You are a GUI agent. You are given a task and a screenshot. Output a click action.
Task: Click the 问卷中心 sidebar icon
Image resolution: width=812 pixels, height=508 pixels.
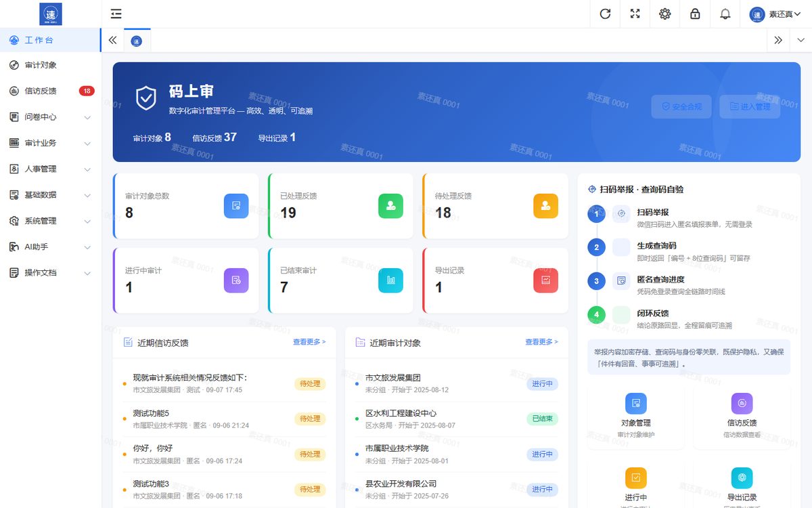[14, 117]
